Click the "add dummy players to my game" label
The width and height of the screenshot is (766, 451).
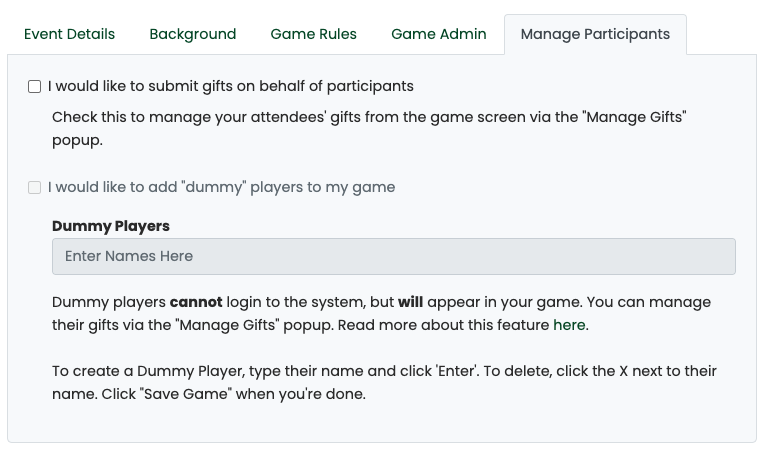pyautogui.click(x=221, y=188)
